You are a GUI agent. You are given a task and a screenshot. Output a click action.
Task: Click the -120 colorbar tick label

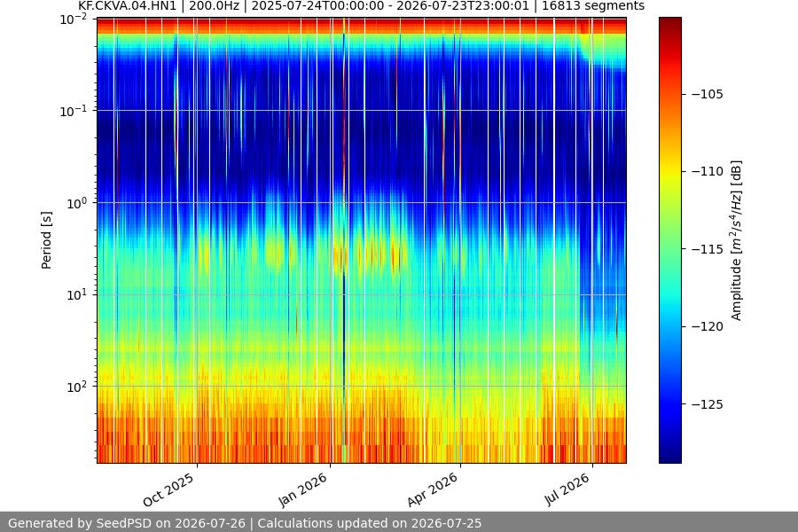click(708, 326)
